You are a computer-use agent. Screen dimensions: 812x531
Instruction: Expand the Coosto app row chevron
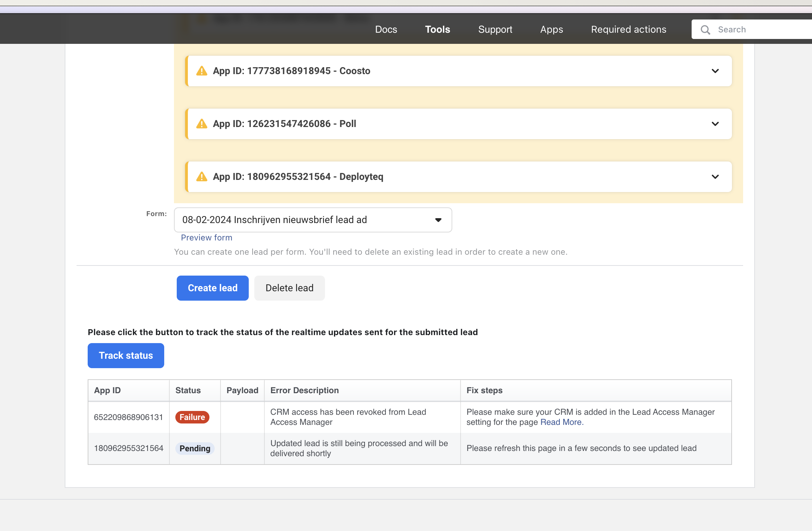[715, 71]
